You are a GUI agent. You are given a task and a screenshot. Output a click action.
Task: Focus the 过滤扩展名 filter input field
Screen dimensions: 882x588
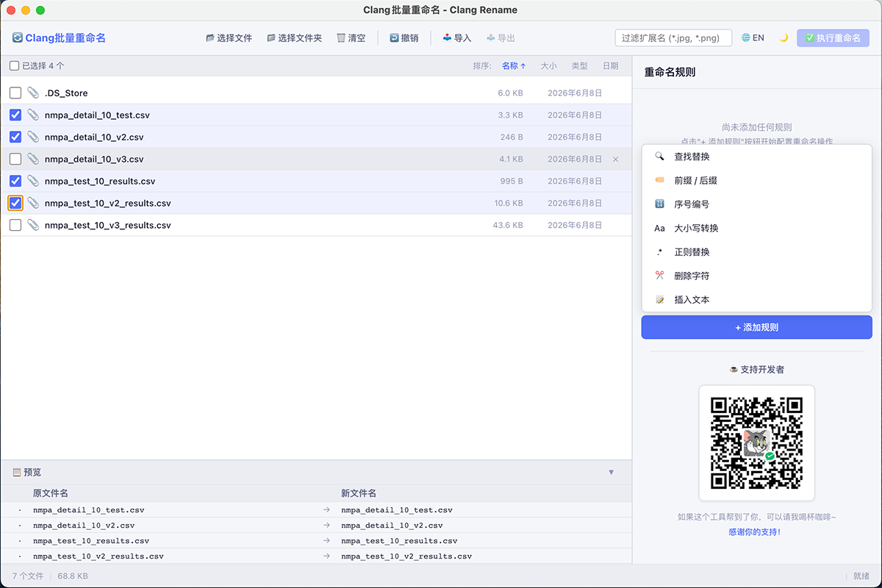point(673,37)
